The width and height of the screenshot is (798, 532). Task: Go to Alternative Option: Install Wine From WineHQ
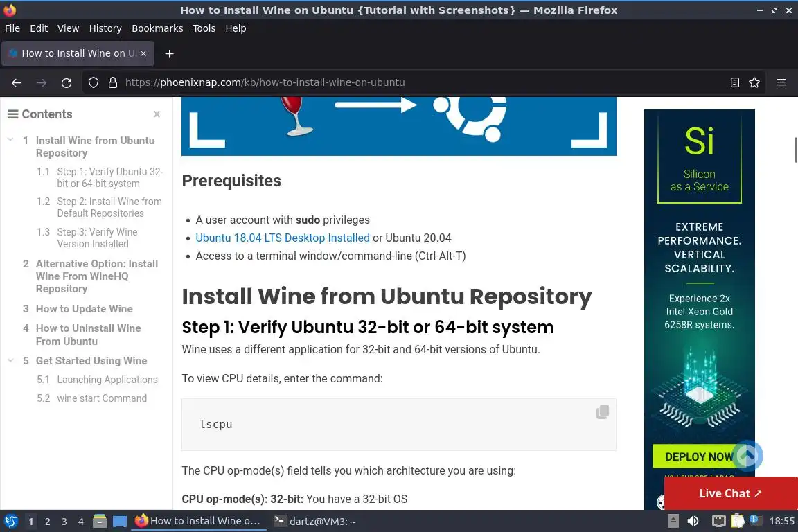click(x=97, y=276)
